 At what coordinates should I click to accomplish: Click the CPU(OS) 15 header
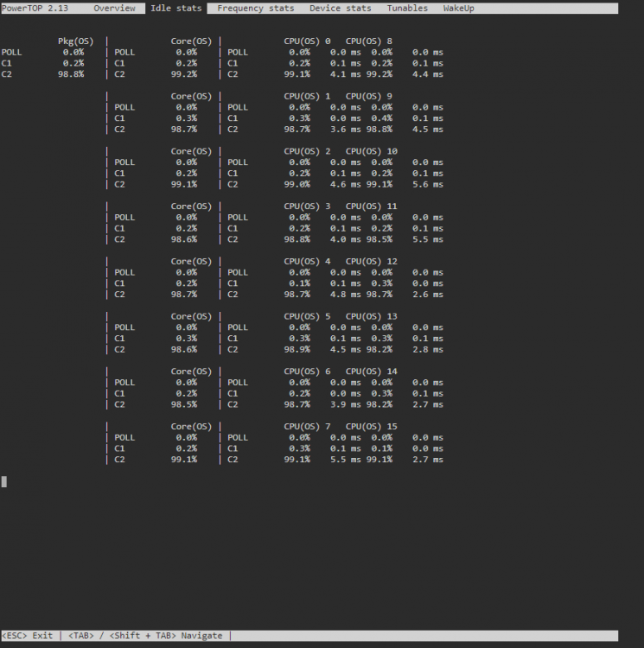pyautogui.click(x=371, y=427)
